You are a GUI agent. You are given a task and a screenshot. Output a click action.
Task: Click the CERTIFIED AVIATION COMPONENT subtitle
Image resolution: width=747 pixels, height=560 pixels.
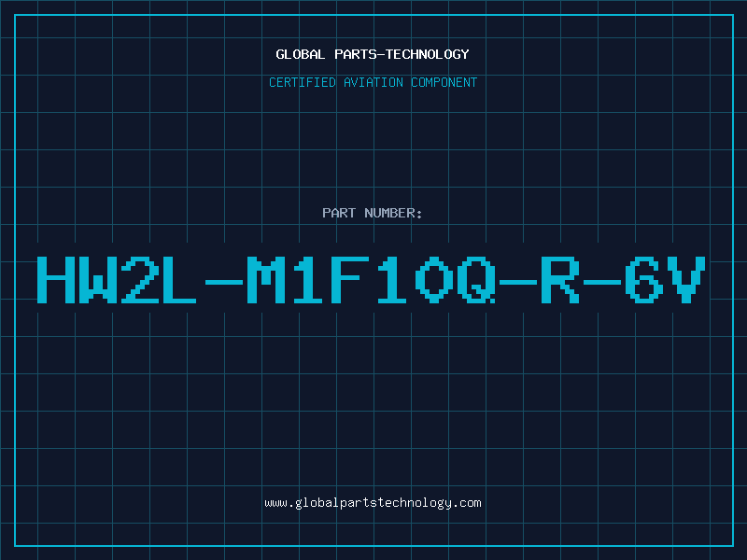pos(373,82)
